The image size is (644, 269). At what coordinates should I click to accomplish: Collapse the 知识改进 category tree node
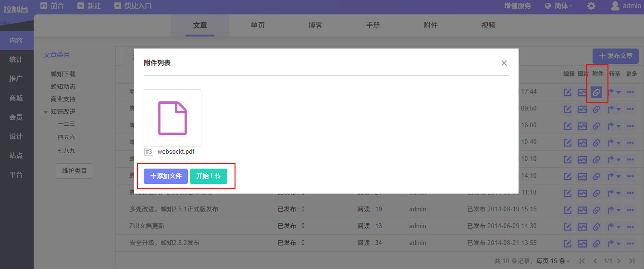[x=46, y=112]
